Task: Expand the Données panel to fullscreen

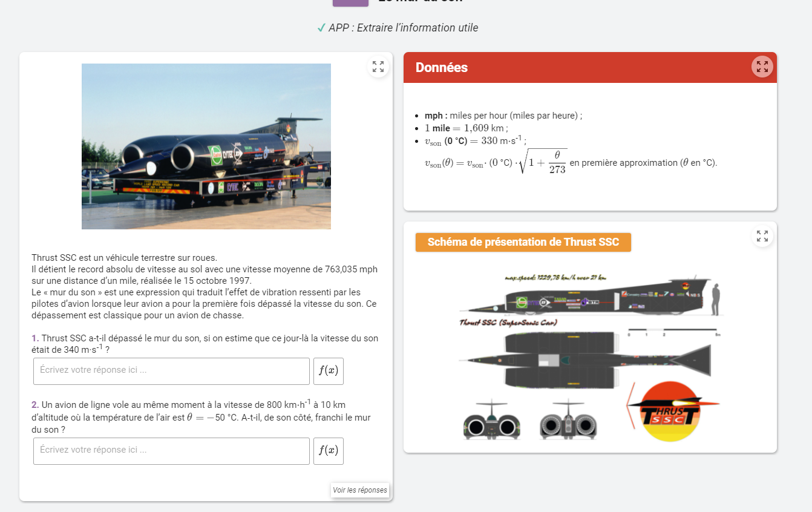Action: tap(762, 67)
